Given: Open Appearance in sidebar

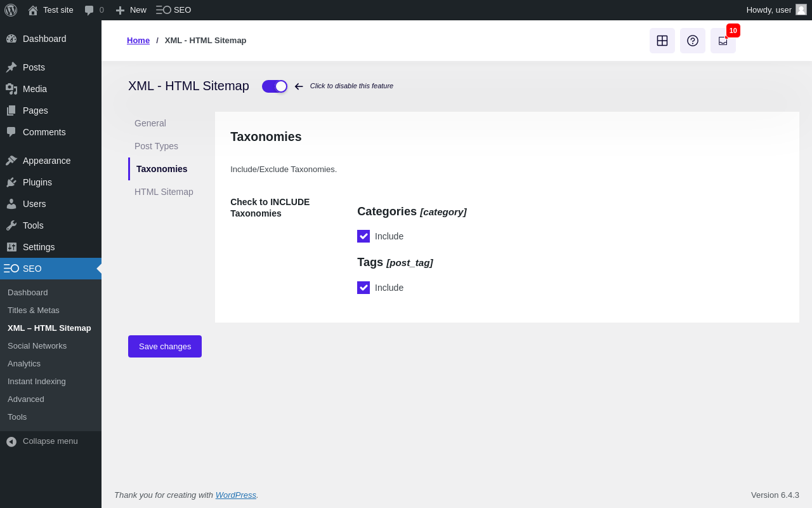Looking at the screenshot, I should click(51, 161).
